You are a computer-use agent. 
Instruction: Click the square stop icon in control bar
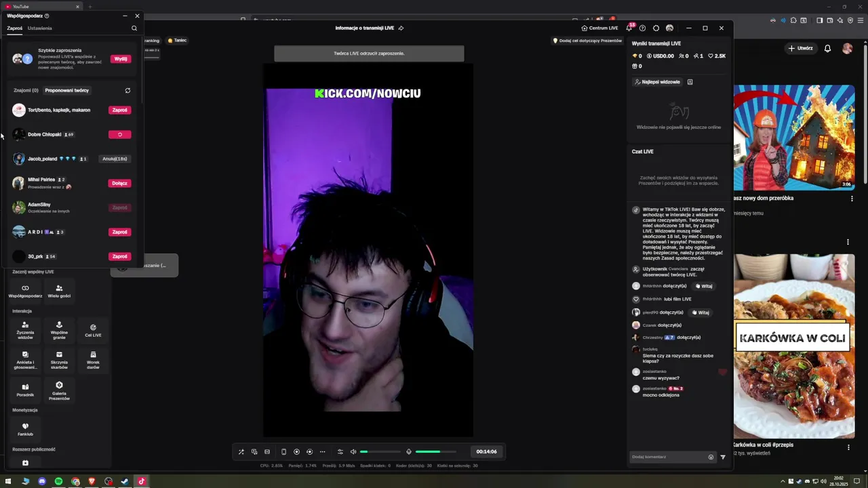pyautogui.click(x=267, y=451)
